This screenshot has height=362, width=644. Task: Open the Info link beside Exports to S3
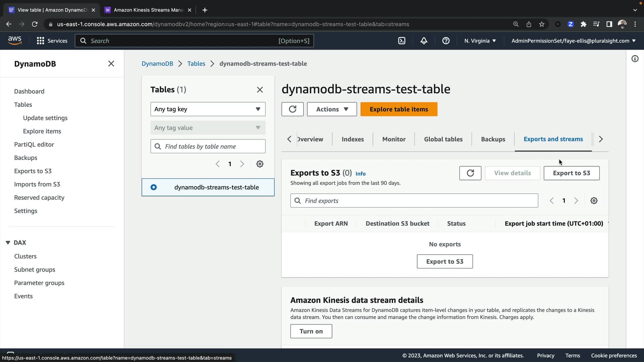point(361,174)
